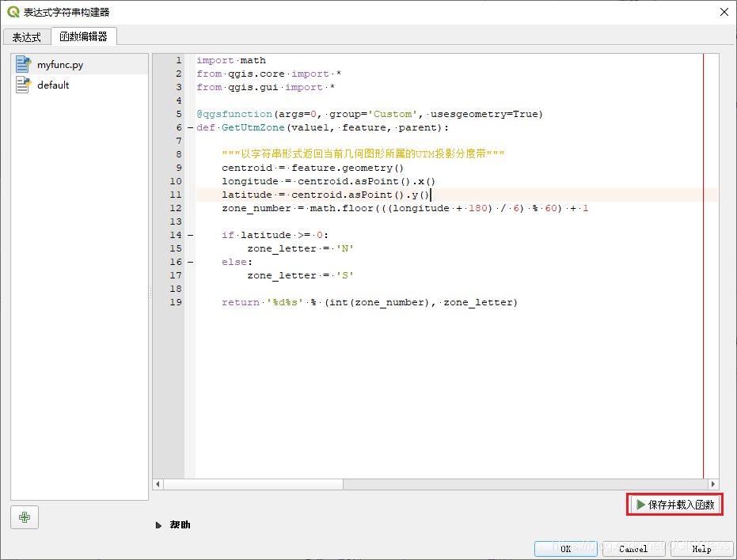Click 'from qgis.core import *' line
The image size is (737, 560).
[269, 74]
